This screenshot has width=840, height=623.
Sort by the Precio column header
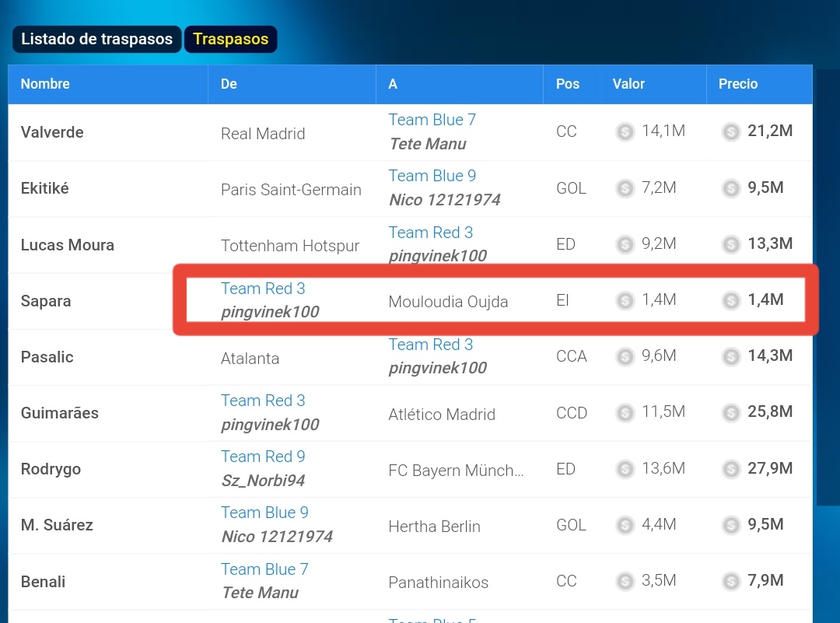pyautogui.click(x=737, y=84)
